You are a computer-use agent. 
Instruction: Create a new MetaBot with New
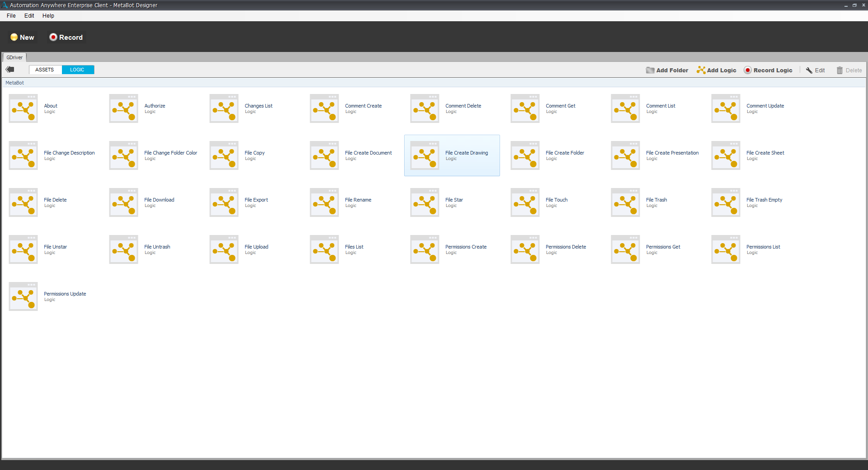click(22, 38)
